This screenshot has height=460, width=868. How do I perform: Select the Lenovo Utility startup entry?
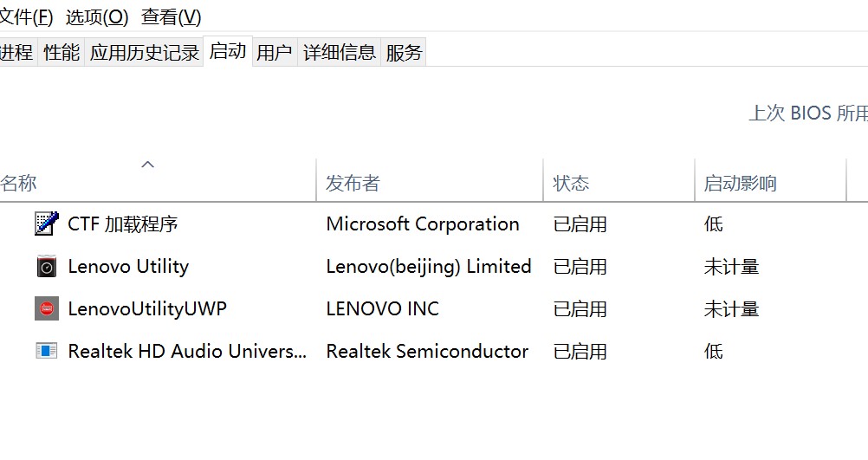pos(434,266)
